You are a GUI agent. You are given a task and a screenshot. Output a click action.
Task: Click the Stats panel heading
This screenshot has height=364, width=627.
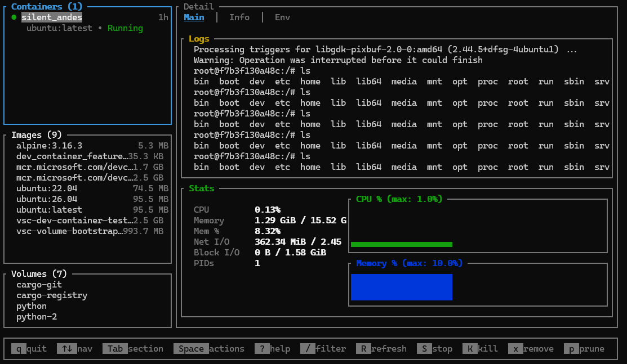click(x=202, y=188)
